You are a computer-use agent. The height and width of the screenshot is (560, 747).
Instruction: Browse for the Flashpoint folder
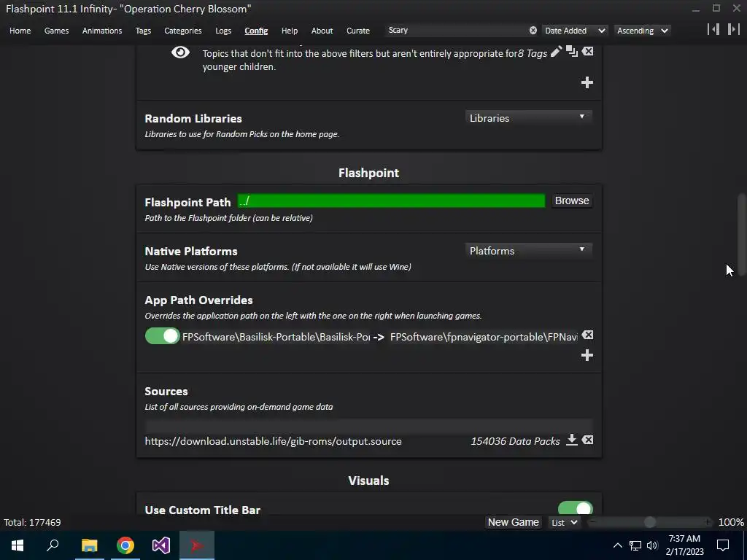[x=572, y=201]
